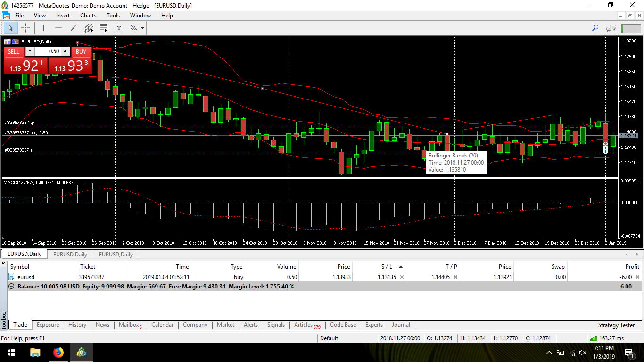Open the Windows notification center
The width and height of the screenshot is (644, 362).
(628, 353)
